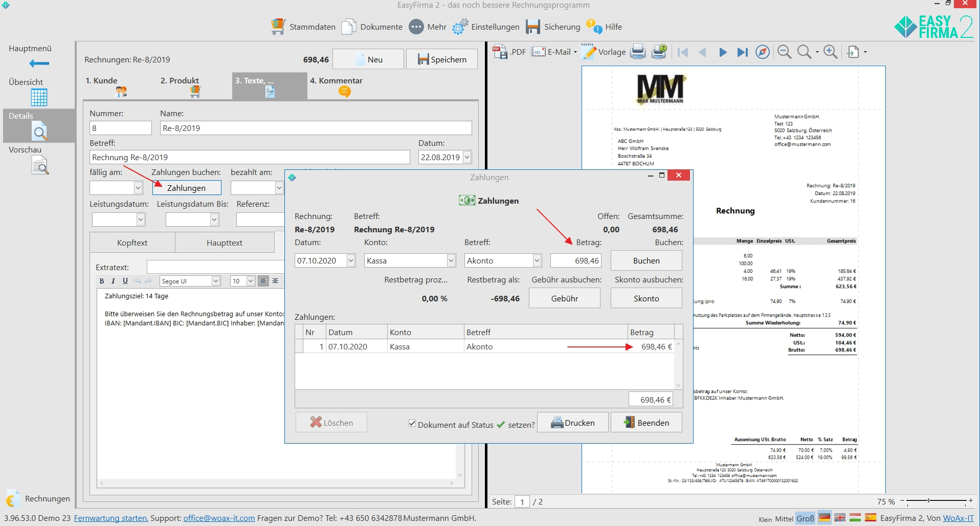This screenshot has width=980, height=526.
Task: Open the Betreff dropdown showing Akonto
Action: click(x=537, y=260)
